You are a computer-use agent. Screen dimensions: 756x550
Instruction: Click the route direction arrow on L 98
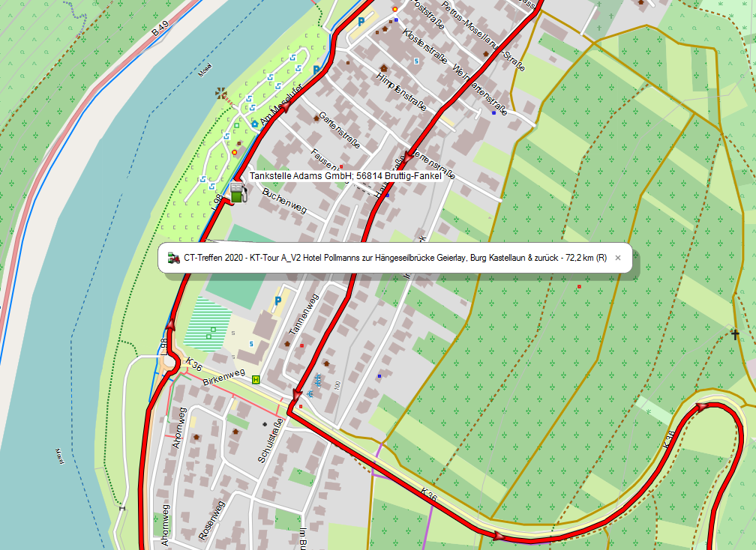tap(170, 324)
